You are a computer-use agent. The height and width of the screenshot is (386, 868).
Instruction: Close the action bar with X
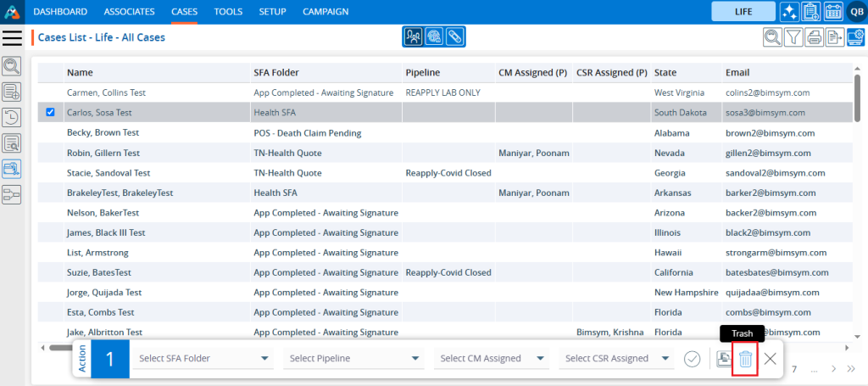click(770, 359)
